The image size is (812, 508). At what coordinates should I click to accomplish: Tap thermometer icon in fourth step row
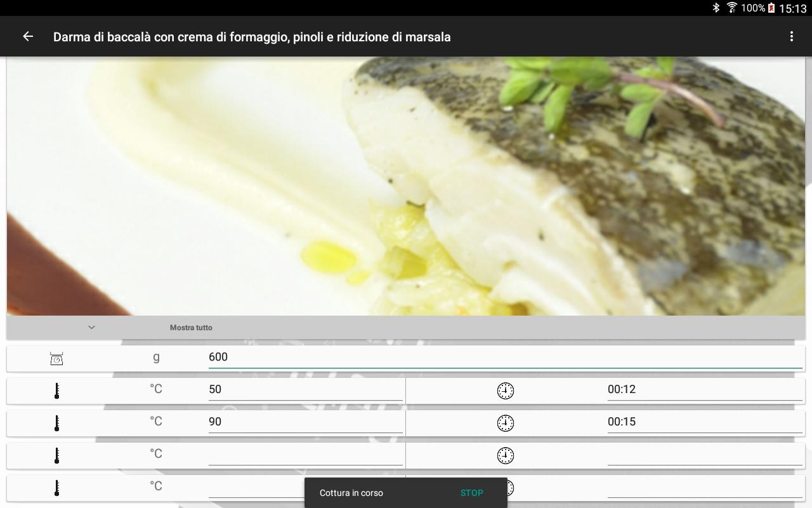[56, 488]
